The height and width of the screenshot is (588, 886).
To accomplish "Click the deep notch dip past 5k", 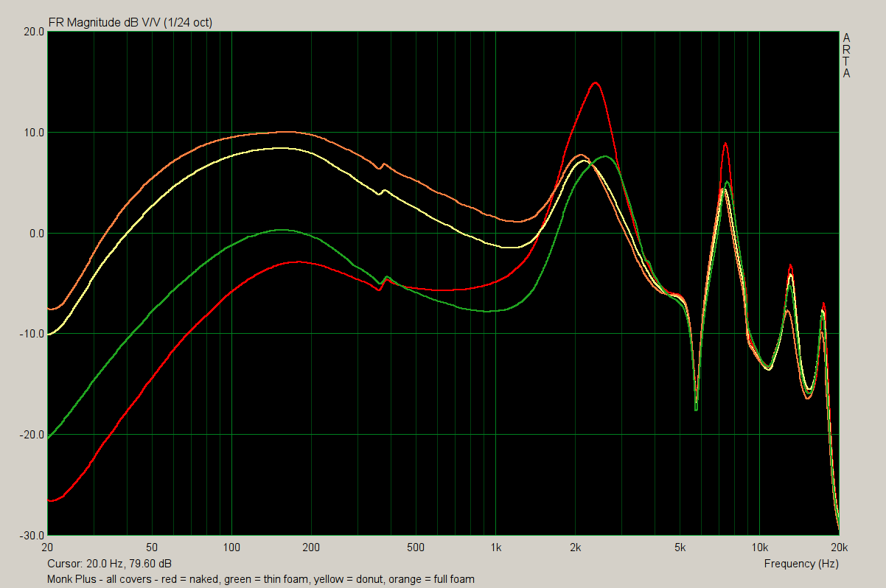I will tap(696, 408).
